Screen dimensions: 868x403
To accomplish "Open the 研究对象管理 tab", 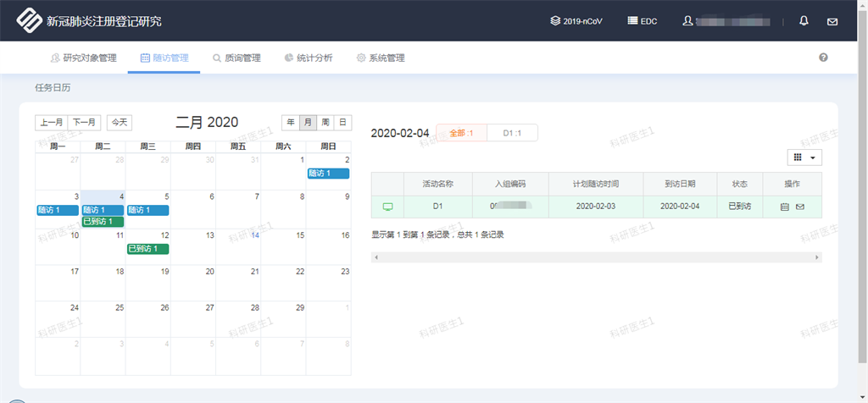I will (x=83, y=58).
